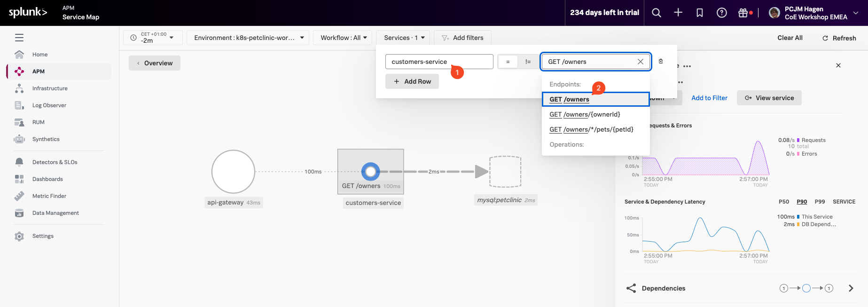868x307 pixels.
Task: Delete filter row with trash icon
Action: [661, 62]
